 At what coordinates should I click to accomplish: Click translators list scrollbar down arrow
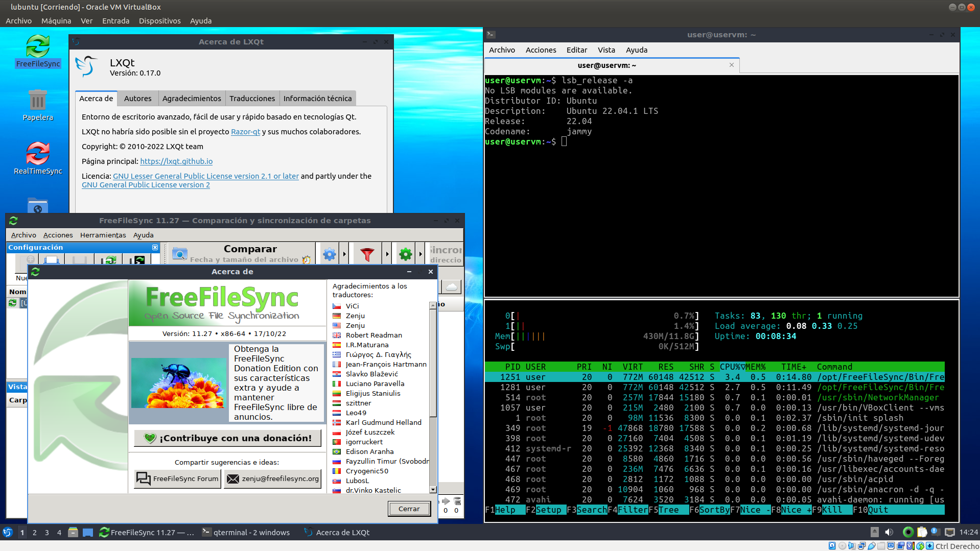433,489
